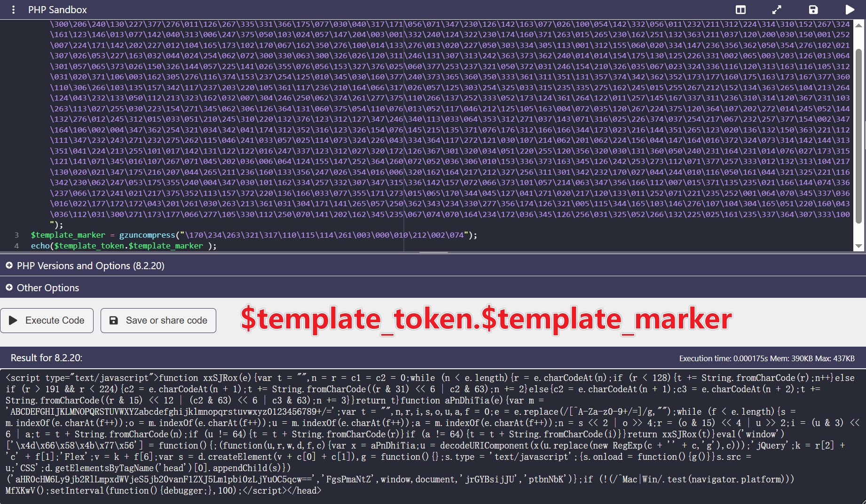Click the save floppy disk icon in header
The width and height of the screenshot is (866, 504).
(x=813, y=10)
